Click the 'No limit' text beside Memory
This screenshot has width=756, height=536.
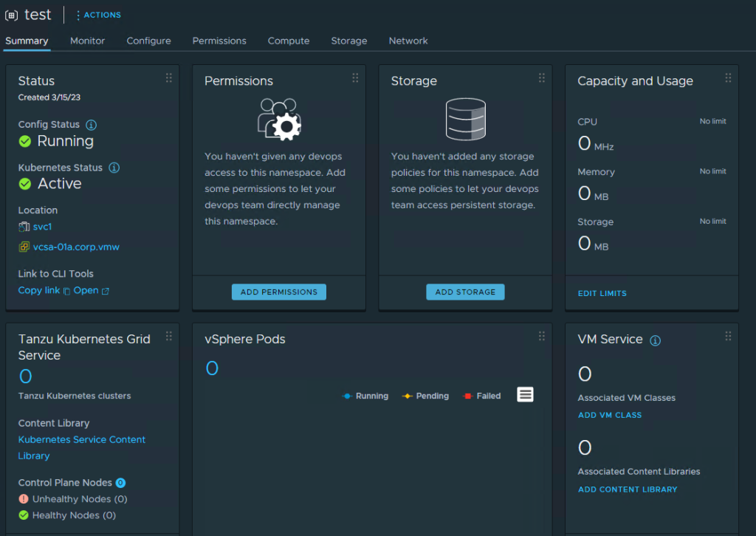(713, 171)
